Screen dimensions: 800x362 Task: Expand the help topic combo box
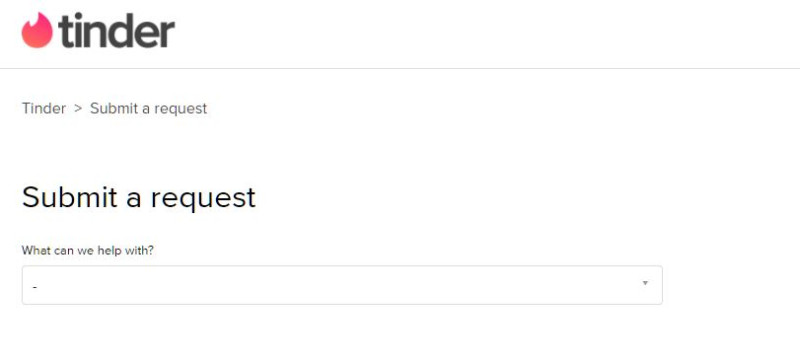click(x=342, y=285)
